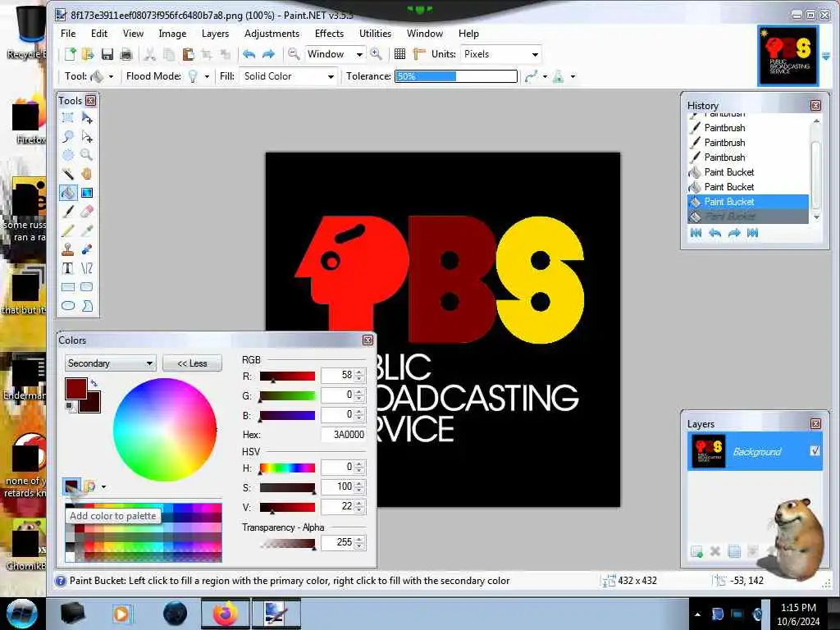Open Firefox from the taskbar
The width and height of the screenshot is (840, 630).
coord(225,613)
